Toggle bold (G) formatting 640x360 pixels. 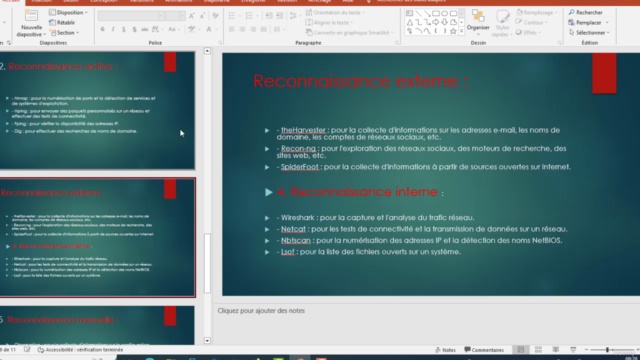coord(102,29)
